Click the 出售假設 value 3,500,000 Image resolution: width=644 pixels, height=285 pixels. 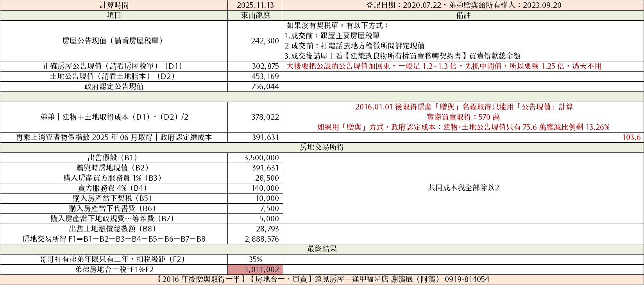point(261,158)
